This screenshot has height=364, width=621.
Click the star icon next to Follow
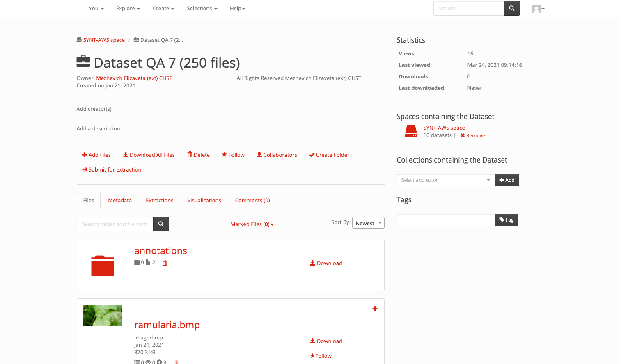[x=224, y=155]
